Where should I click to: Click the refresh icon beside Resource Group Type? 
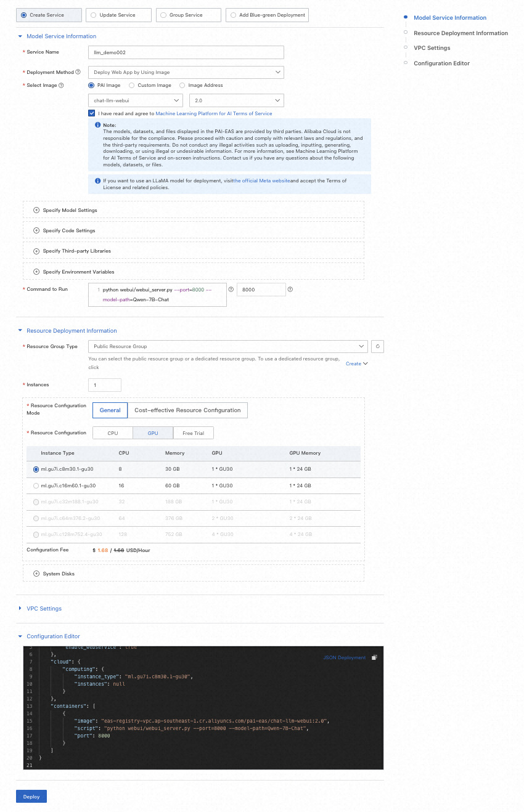click(377, 346)
